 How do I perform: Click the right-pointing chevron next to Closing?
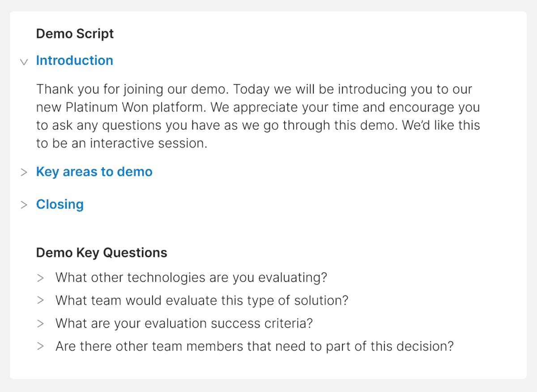[24, 205]
